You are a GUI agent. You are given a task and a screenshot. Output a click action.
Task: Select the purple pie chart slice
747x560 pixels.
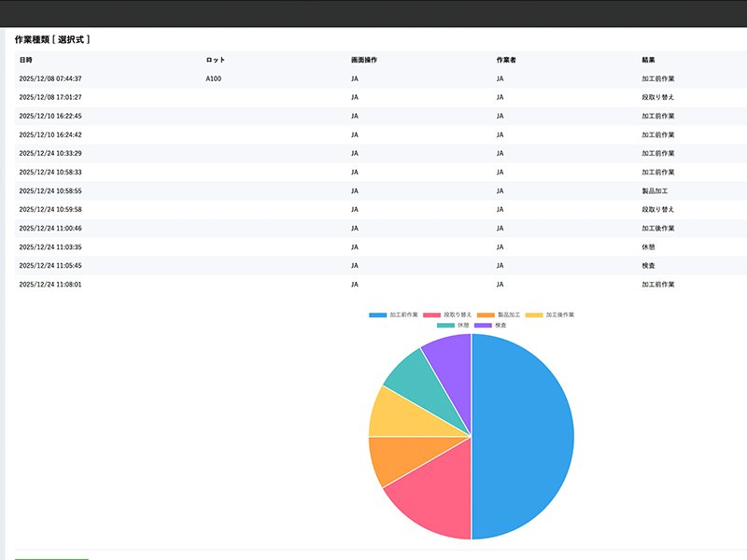point(450,354)
